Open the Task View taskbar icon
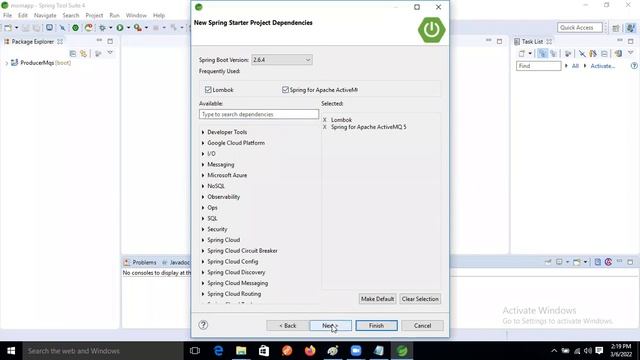This screenshot has height=360, width=640. [195, 351]
